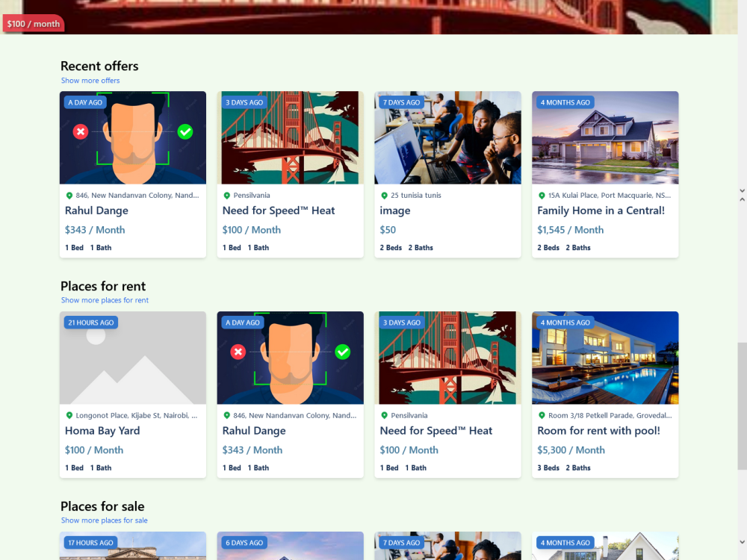The width and height of the screenshot is (747, 560).
Task: Click the $100 / month red ribbon badge
Action: pyautogui.click(x=33, y=23)
